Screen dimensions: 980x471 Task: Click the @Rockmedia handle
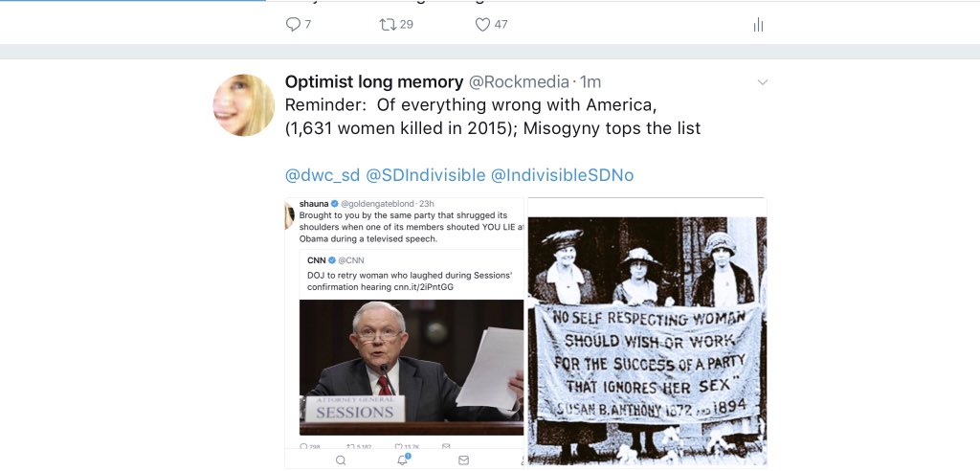coord(519,82)
